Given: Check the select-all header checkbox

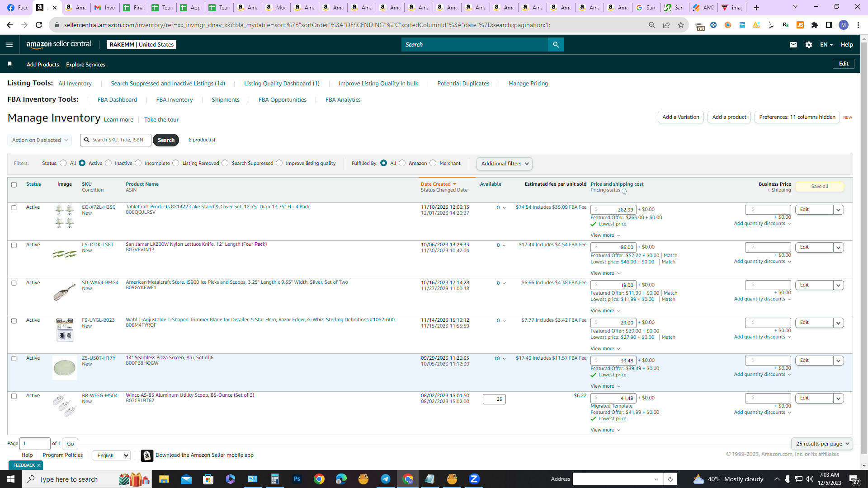Looking at the screenshot, I should click(x=14, y=185).
